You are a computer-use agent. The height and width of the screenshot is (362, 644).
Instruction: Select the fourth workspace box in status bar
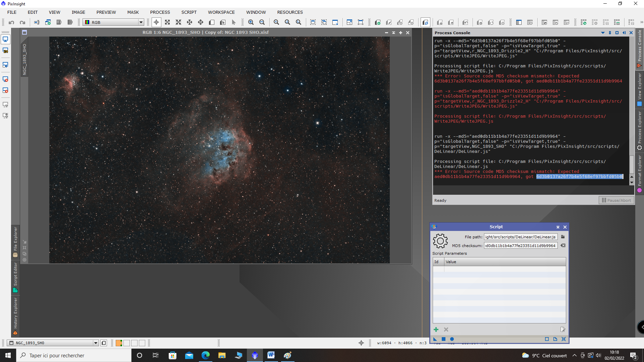click(x=142, y=343)
